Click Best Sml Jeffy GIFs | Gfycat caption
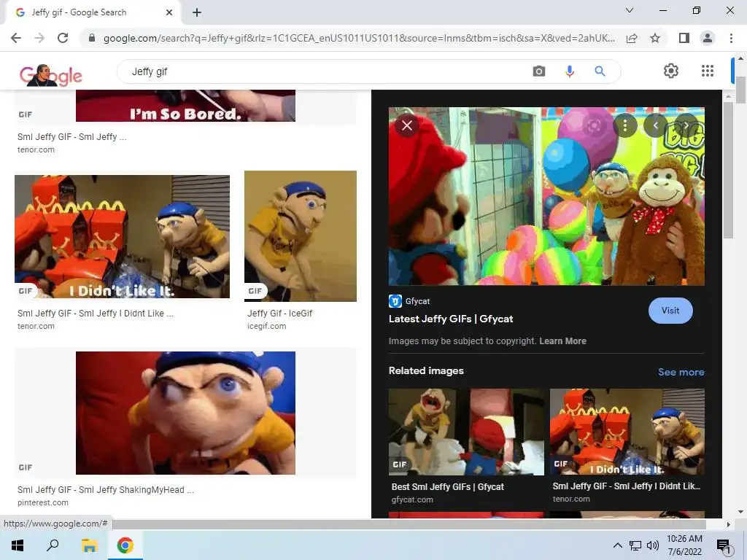 click(448, 486)
